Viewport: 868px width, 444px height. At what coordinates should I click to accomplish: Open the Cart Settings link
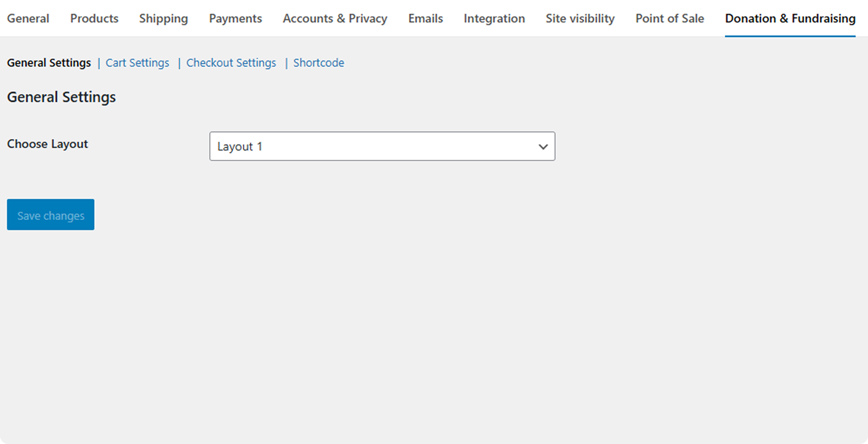(137, 63)
